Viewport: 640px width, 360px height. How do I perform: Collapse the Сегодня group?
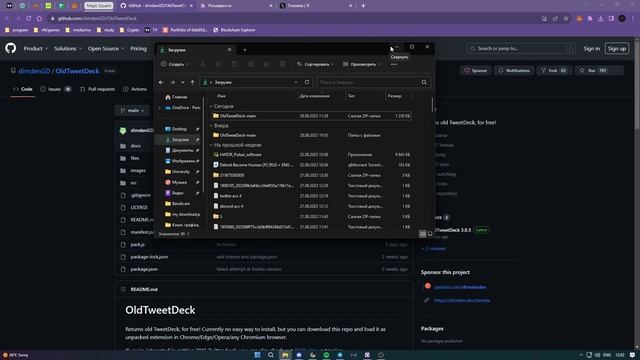point(211,106)
